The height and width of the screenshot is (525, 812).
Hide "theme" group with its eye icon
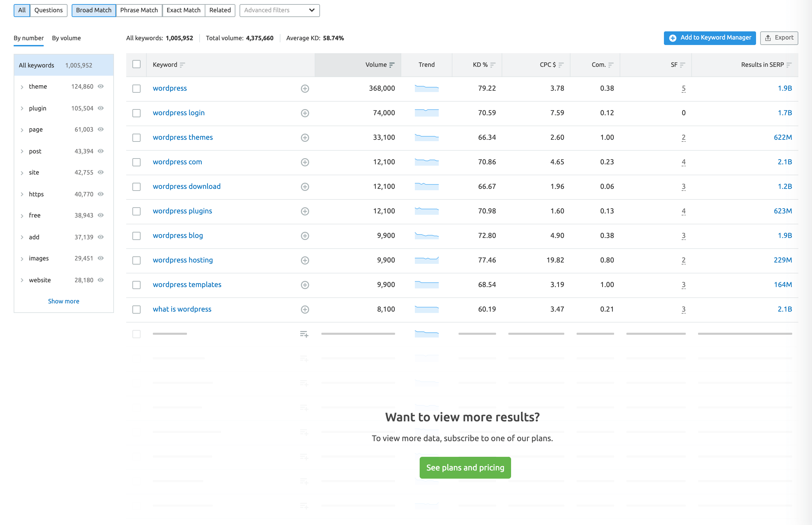pos(101,86)
